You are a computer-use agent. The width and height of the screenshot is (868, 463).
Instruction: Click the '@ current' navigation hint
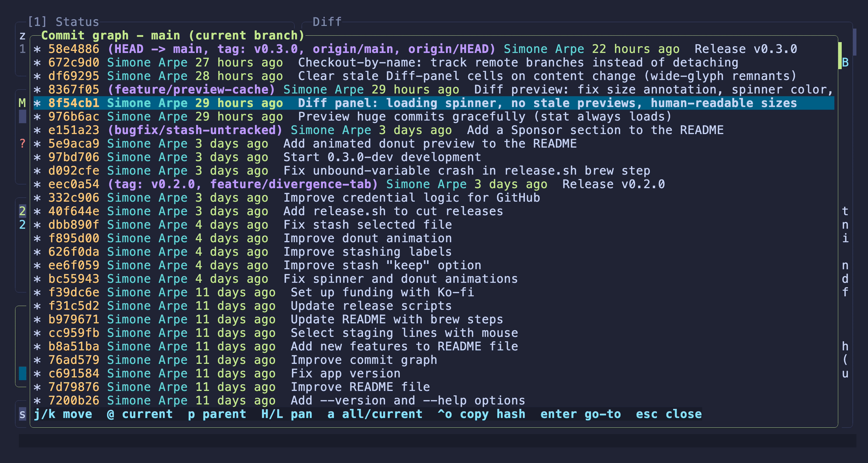140,414
